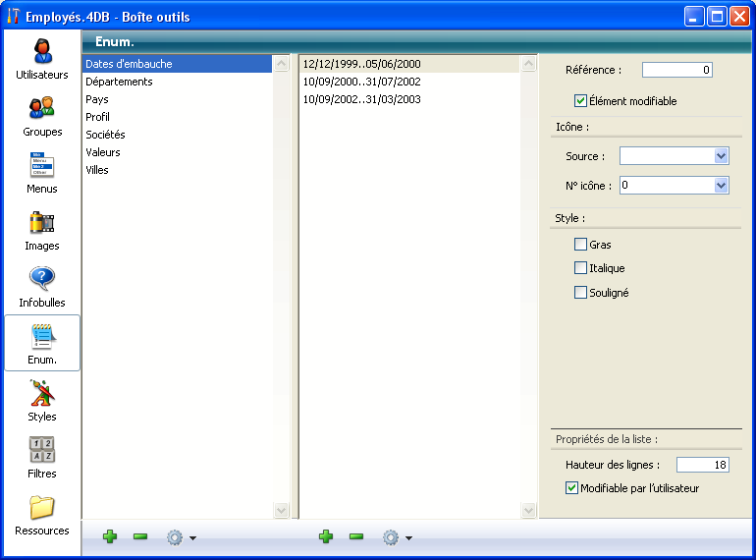Select the Départements list
The width and height of the screenshot is (756, 560).
pyautogui.click(x=119, y=82)
